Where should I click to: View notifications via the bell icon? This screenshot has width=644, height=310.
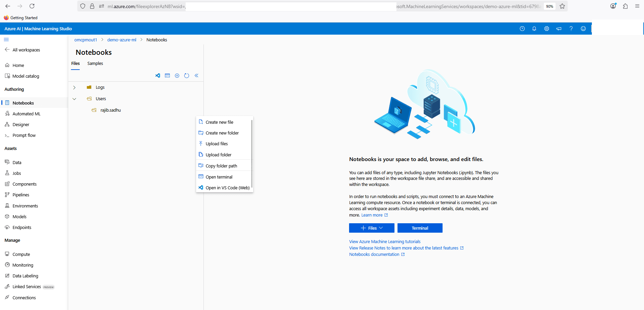pyautogui.click(x=534, y=29)
